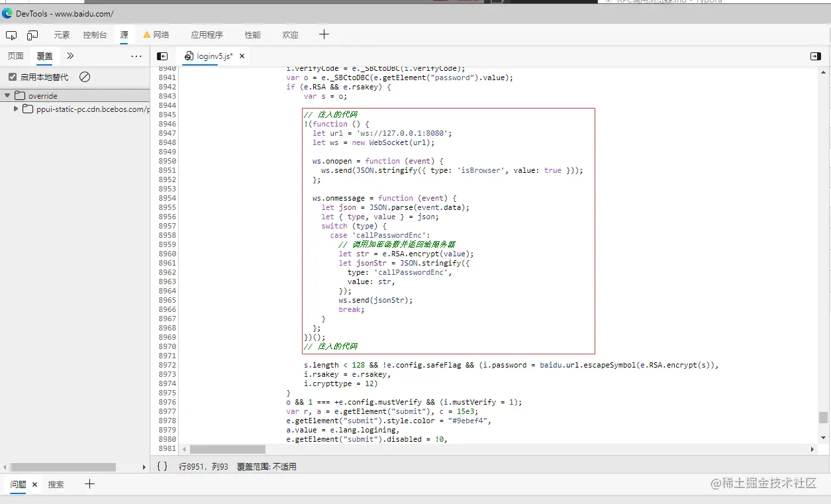Click line number 8951 in gutter
Screen dimensions: 831x504
click(168, 170)
